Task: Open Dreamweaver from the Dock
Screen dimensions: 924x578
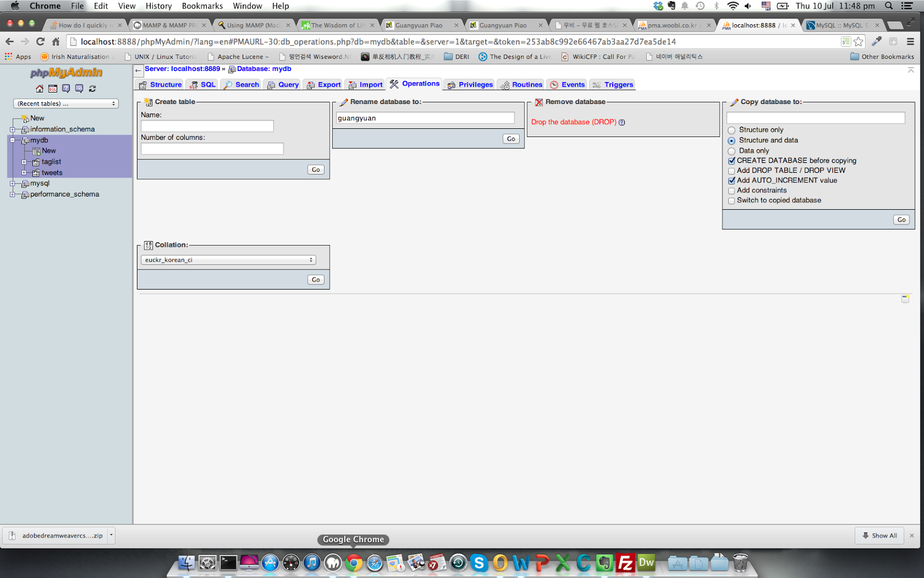Action: click(647, 562)
